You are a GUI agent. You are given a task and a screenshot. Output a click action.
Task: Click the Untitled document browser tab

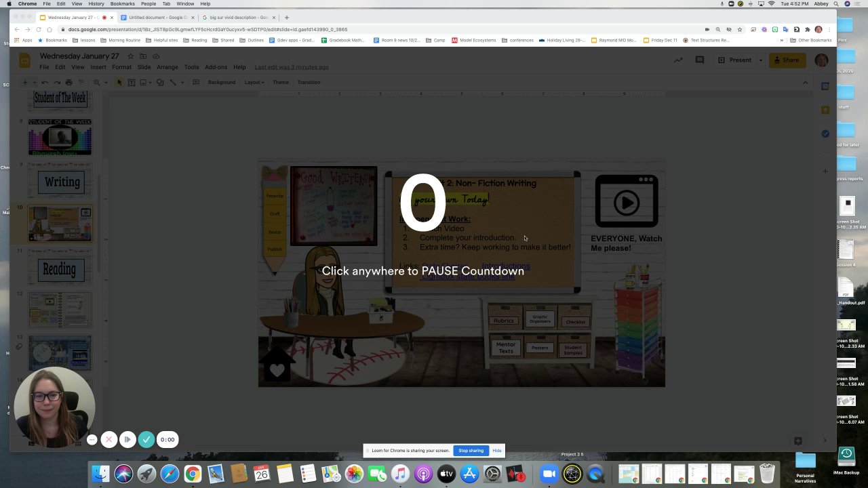[157, 18]
